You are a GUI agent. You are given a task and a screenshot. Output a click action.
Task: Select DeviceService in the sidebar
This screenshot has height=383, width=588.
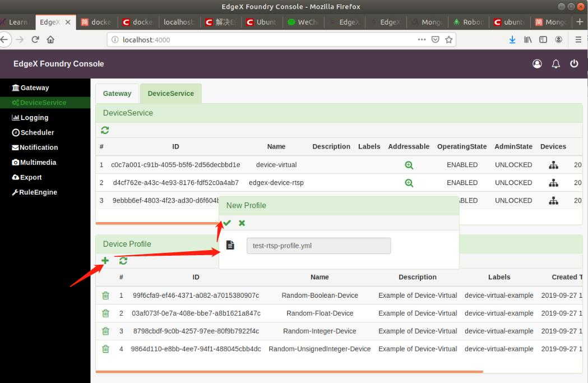(39, 103)
